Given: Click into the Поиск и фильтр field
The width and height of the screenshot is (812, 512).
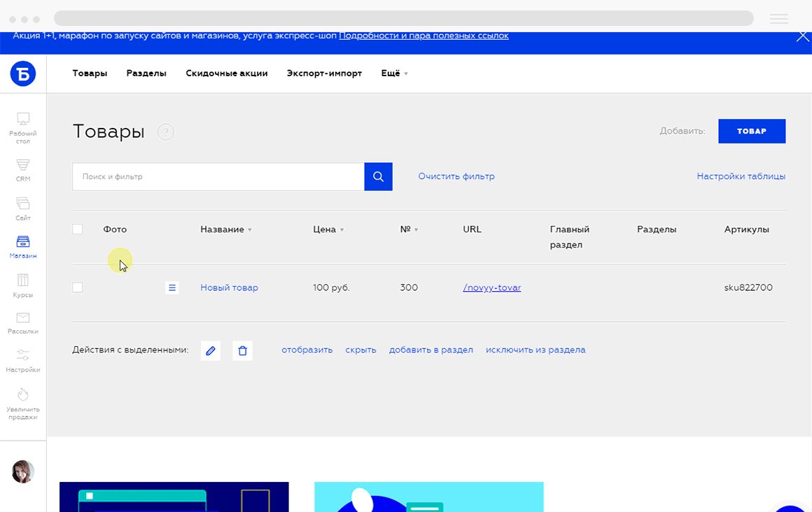Looking at the screenshot, I should point(218,176).
